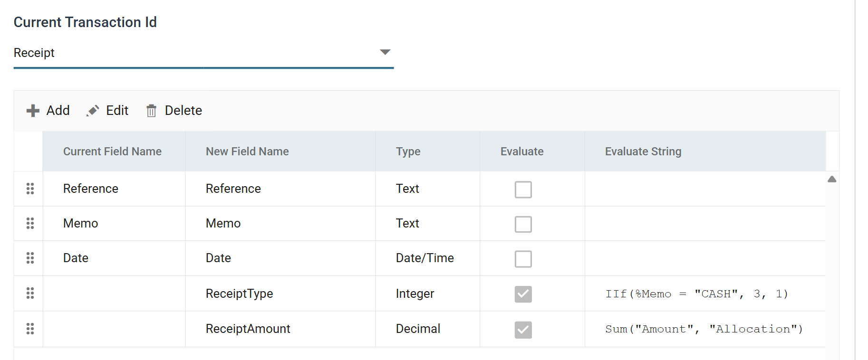The height and width of the screenshot is (360, 868).
Task: Uncheck the Evaluate checkbox for ReceiptType
Action: coord(523,294)
